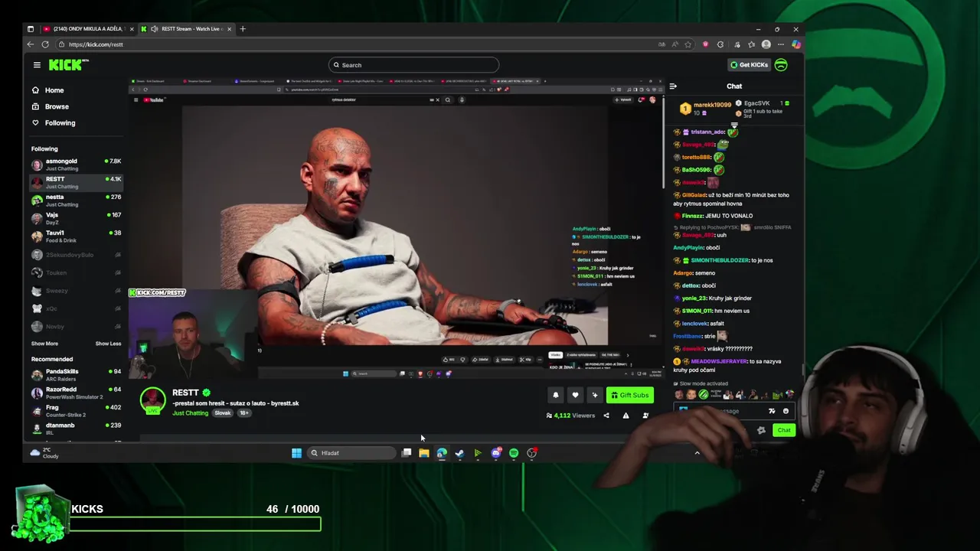Show hidden system tray icons

pos(697,453)
